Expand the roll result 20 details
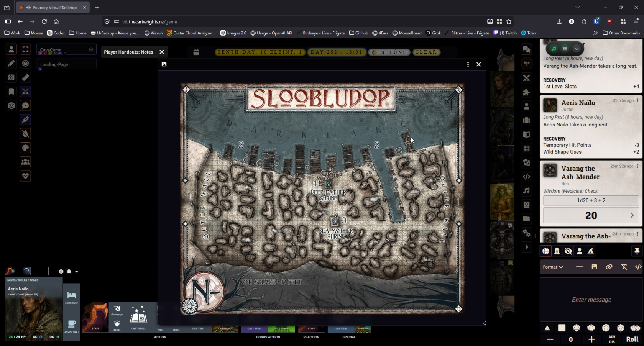The height and width of the screenshot is (346, 644). [632, 215]
